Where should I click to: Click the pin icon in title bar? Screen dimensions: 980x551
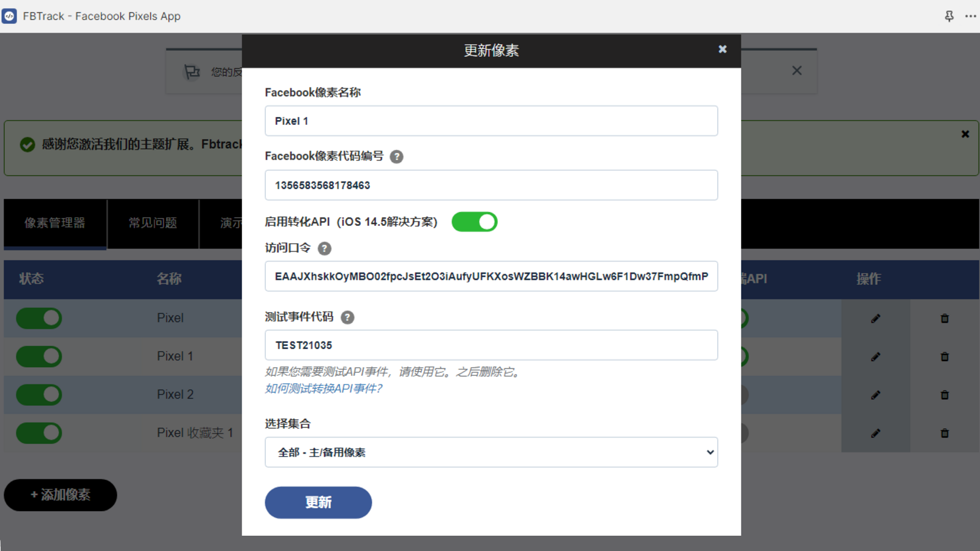949,17
